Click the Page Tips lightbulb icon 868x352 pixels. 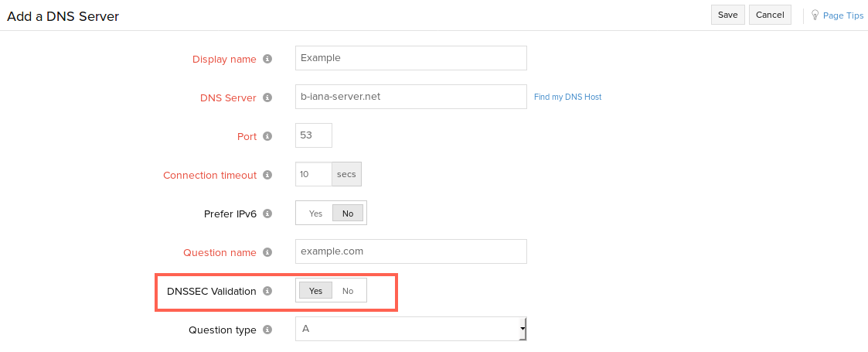click(815, 15)
